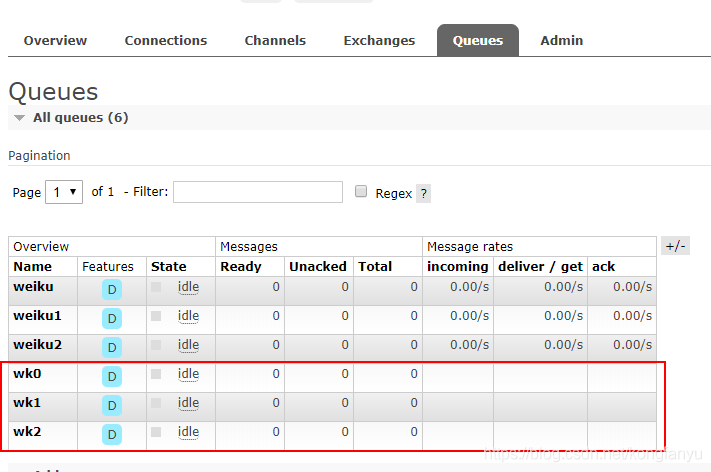
Task: Click the D feature badge for wk0
Action: tap(112, 376)
